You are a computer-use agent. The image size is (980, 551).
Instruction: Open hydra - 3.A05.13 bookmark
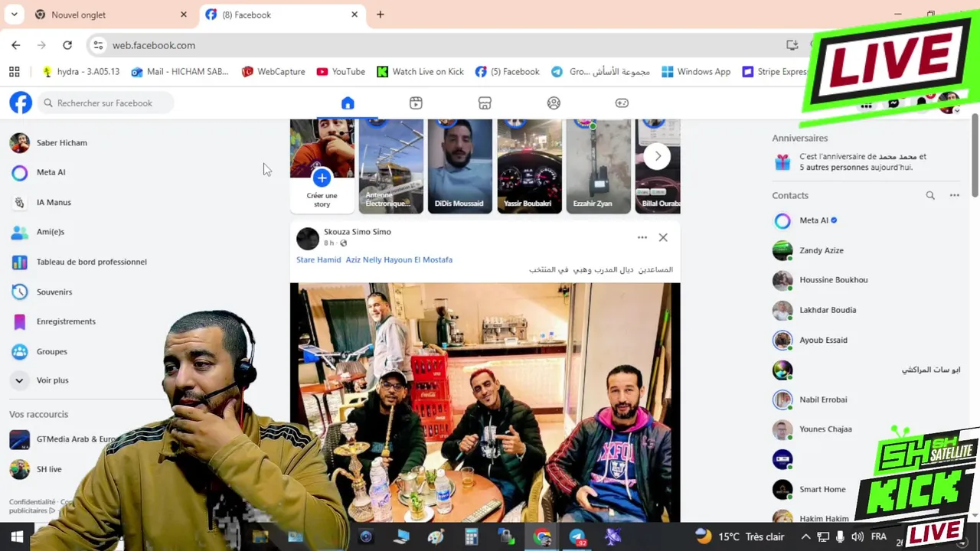tap(80, 71)
